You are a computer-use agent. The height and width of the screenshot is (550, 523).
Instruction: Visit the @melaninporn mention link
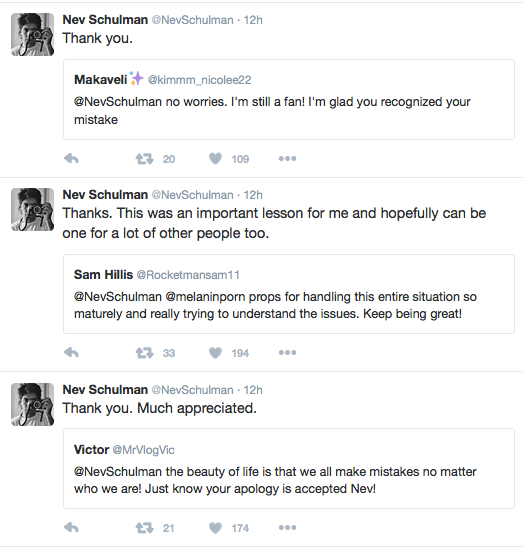click(x=205, y=297)
